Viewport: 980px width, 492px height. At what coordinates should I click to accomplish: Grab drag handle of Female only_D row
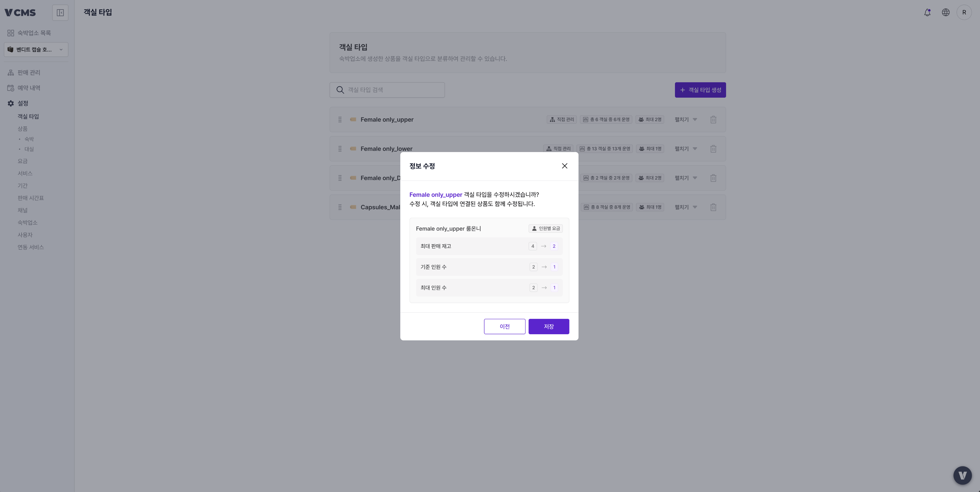340,178
